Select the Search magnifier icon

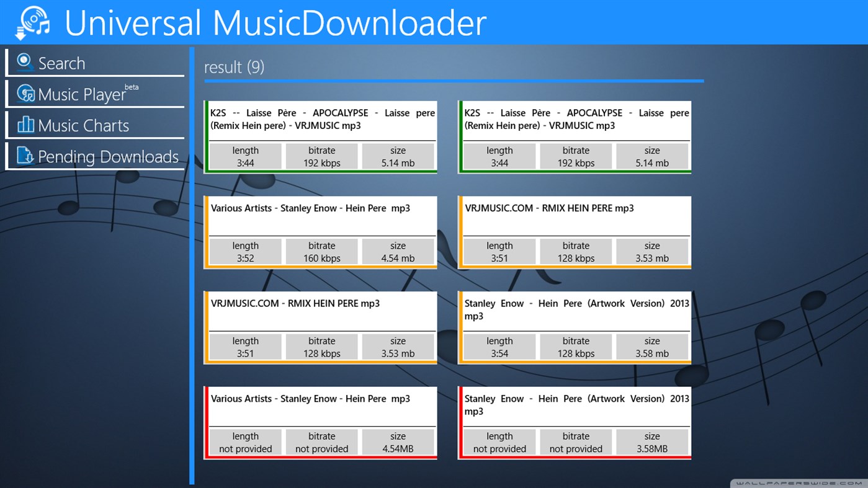[24, 61]
